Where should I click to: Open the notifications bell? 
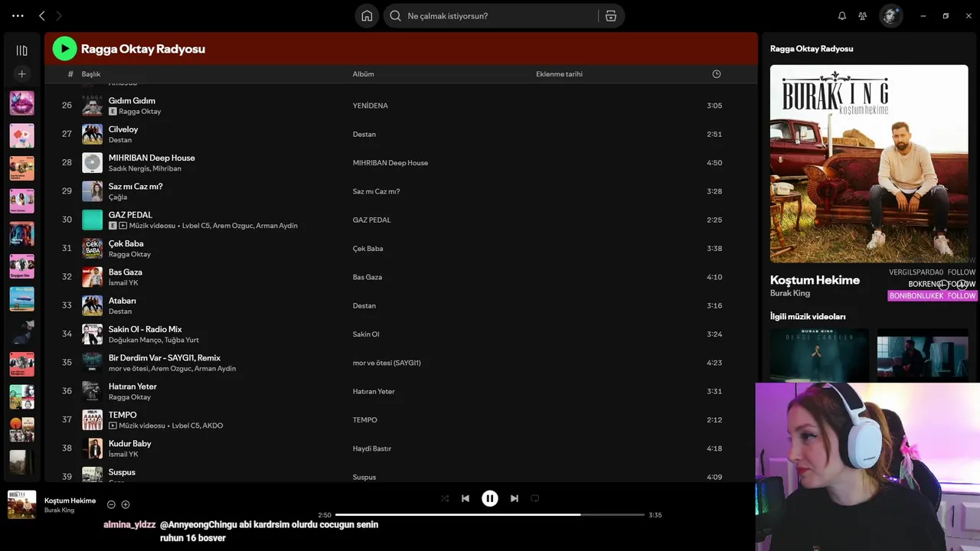click(842, 16)
